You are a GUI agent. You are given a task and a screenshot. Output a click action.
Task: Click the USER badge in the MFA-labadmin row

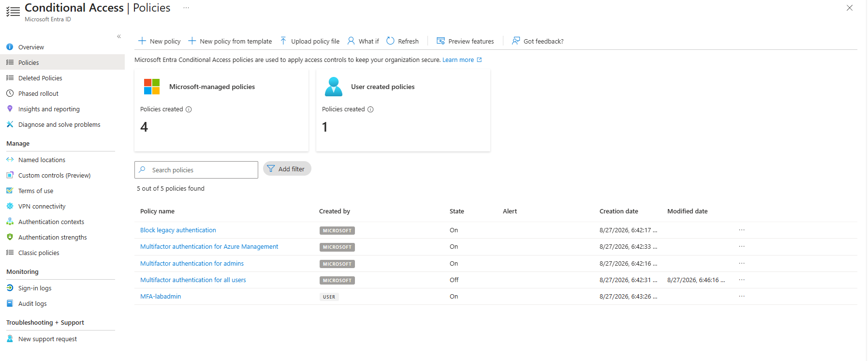(x=329, y=297)
